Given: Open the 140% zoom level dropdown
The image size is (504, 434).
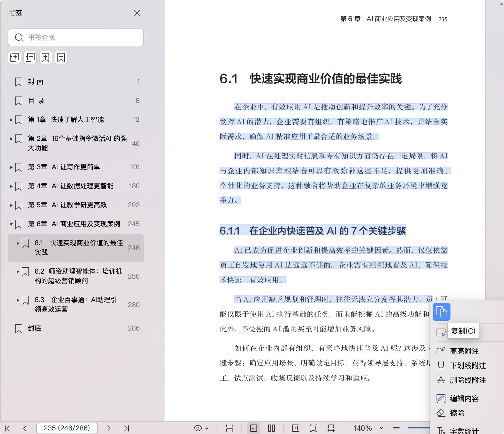Looking at the screenshot, I should pyautogui.click(x=381, y=428).
